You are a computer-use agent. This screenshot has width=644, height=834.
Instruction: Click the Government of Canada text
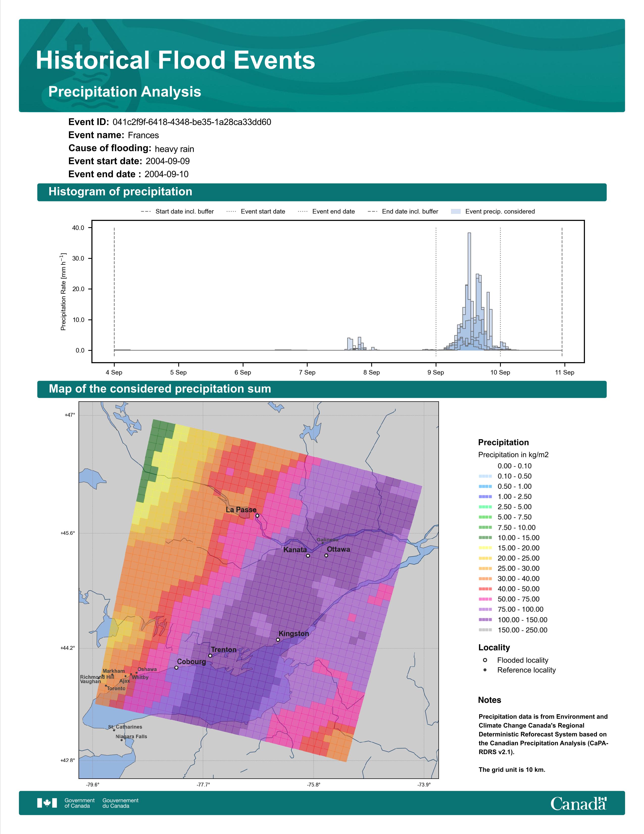click(x=79, y=803)
